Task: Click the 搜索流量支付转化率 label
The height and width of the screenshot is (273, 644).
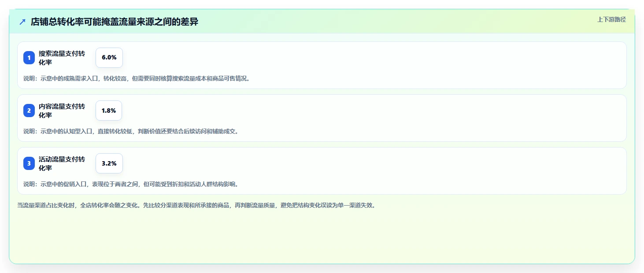Action: point(62,58)
